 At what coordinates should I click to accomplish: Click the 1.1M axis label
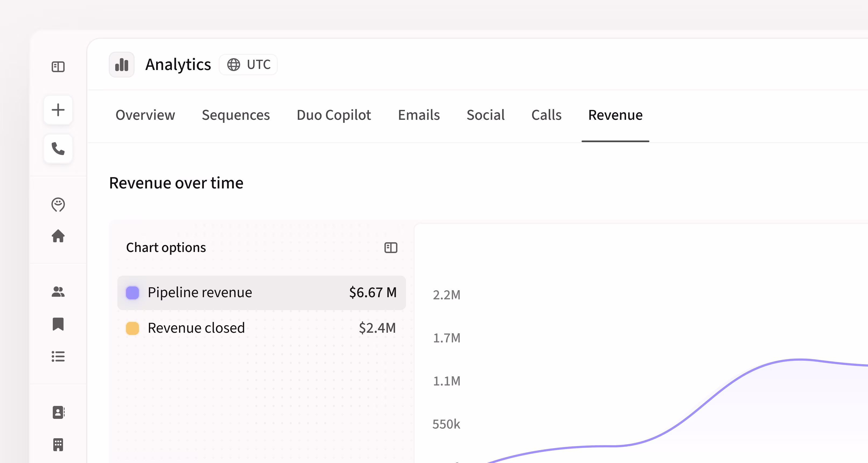pyautogui.click(x=446, y=381)
